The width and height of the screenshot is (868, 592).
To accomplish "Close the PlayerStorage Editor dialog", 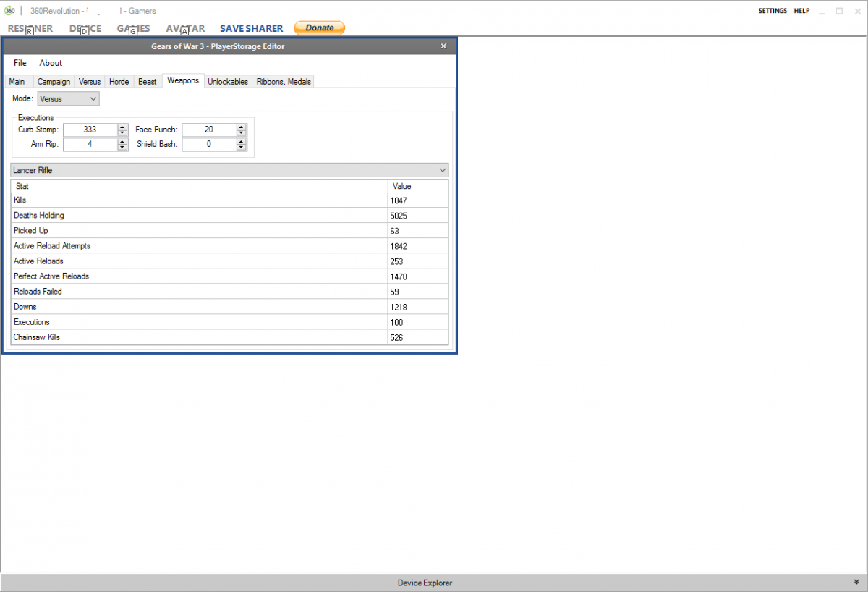I will 443,46.
